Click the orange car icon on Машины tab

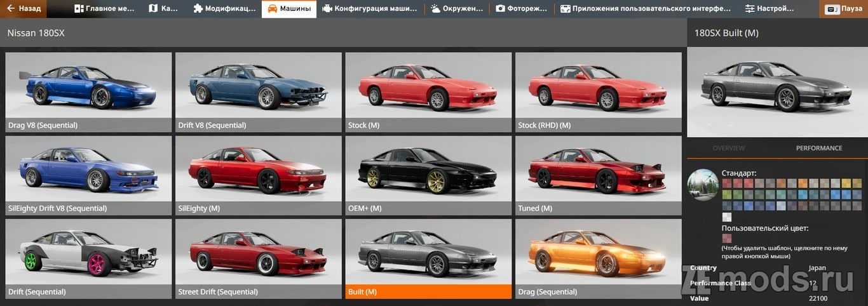(272, 9)
